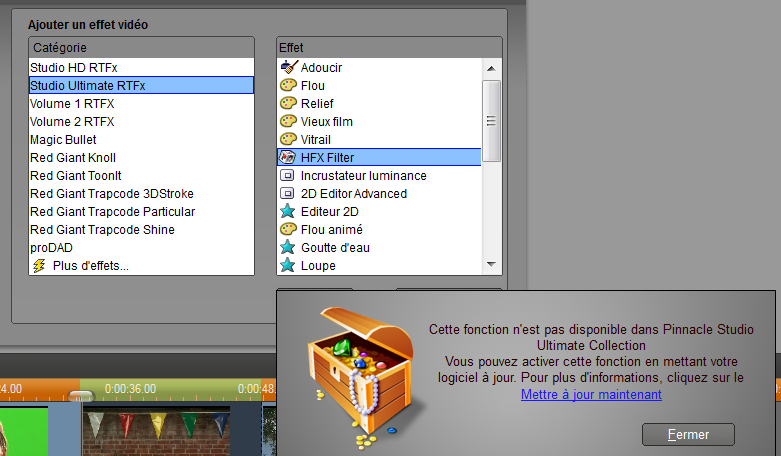Choose the Relief effect name
The image size is (781, 456).
[317, 103]
